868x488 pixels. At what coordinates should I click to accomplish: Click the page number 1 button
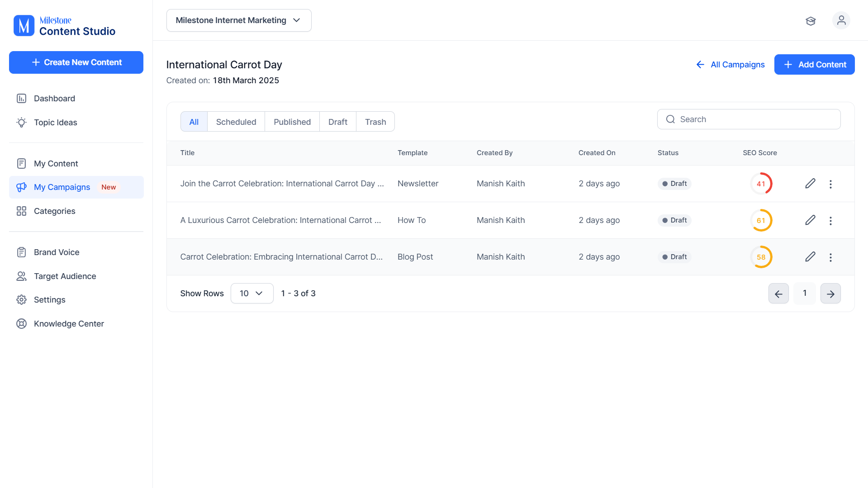(x=805, y=294)
